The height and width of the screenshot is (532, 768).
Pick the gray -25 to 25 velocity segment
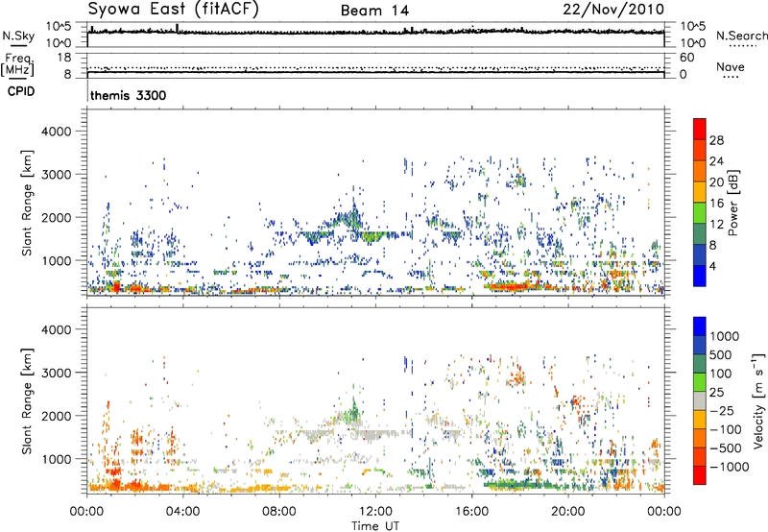point(700,400)
